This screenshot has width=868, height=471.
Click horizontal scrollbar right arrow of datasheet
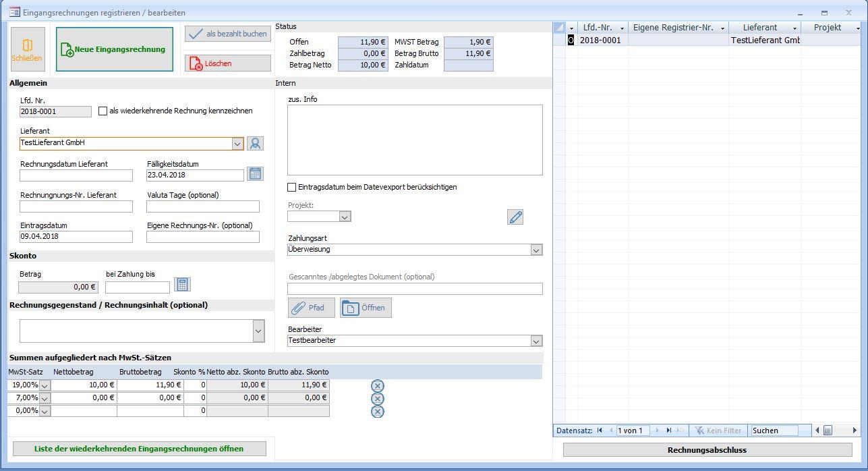(855, 431)
